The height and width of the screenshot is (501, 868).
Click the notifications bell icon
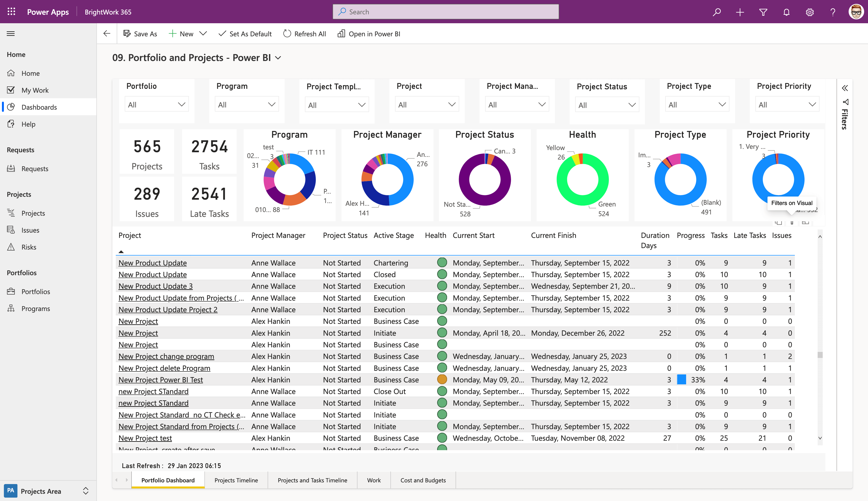786,11
